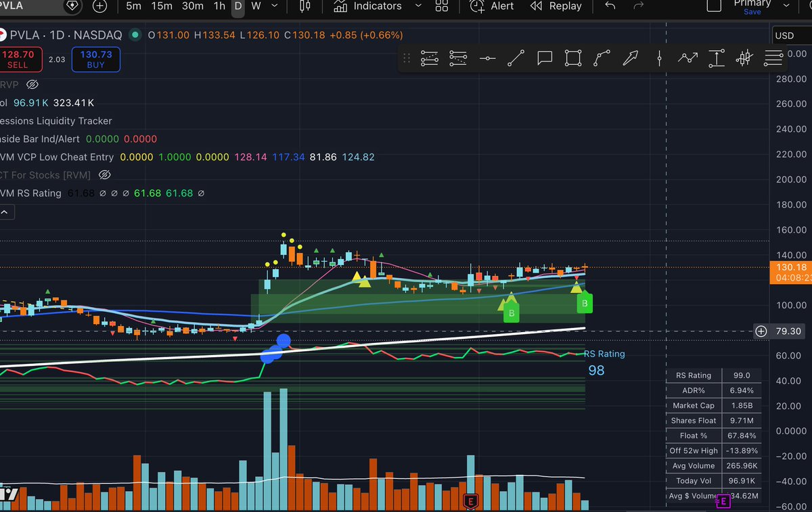Screen dimensions: 812x512
Task: Select the polyline zigzag drawing tool
Action: (687, 59)
